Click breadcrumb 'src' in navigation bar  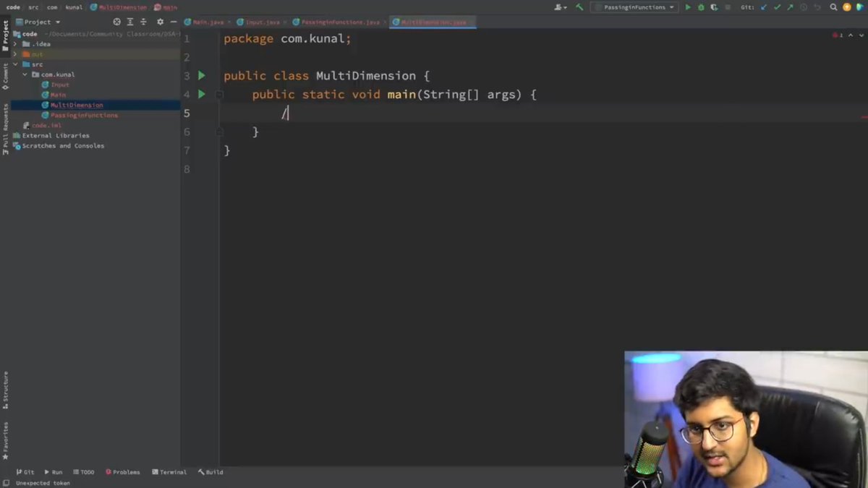pos(33,7)
